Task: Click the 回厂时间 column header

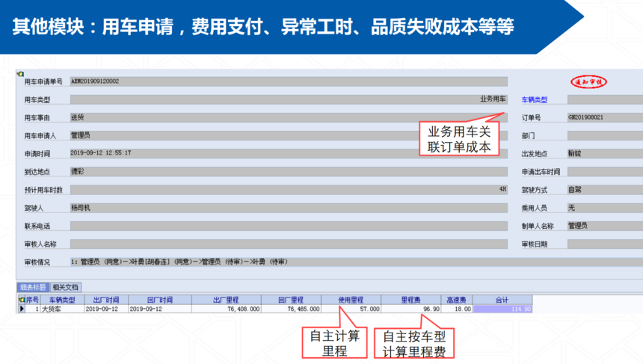Action: [x=160, y=300]
